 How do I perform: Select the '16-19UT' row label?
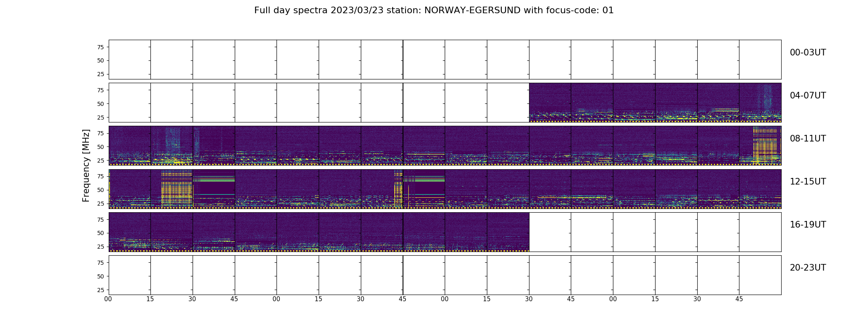pyautogui.click(x=808, y=225)
